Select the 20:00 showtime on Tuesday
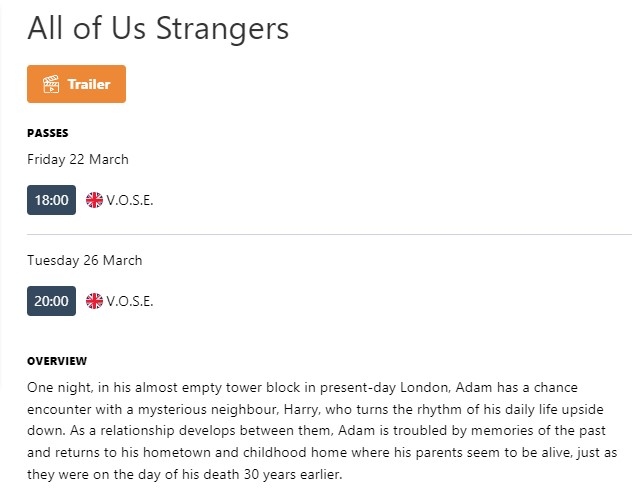Viewport: 640px width, 492px height. tap(51, 301)
